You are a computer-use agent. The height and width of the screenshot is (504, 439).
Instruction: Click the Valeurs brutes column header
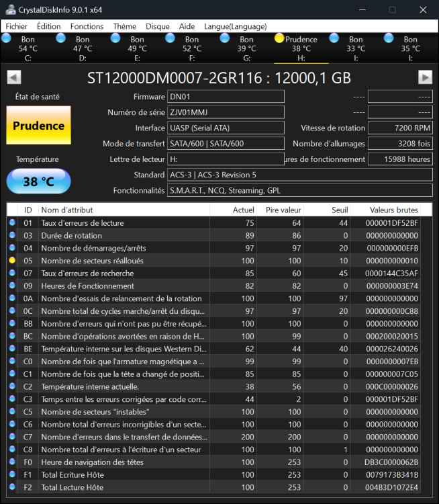click(x=393, y=210)
